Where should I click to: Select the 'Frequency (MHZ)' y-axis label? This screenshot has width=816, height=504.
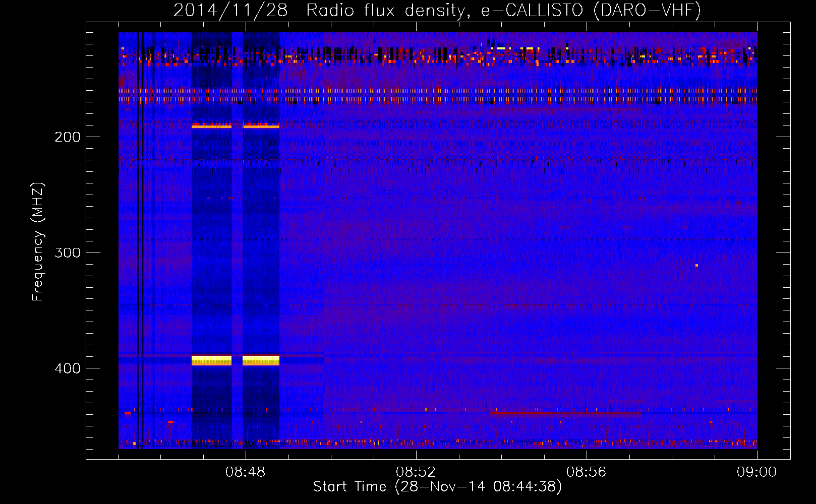point(38,241)
